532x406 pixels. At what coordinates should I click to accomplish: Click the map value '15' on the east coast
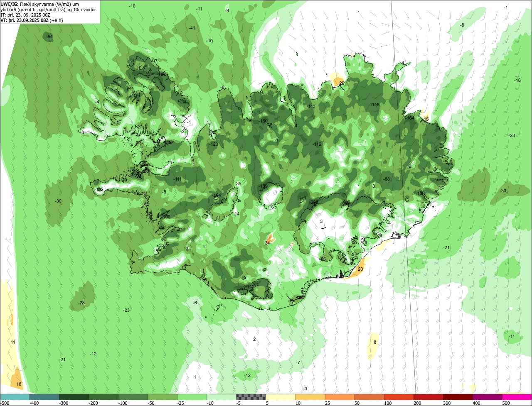tap(426, 119)
